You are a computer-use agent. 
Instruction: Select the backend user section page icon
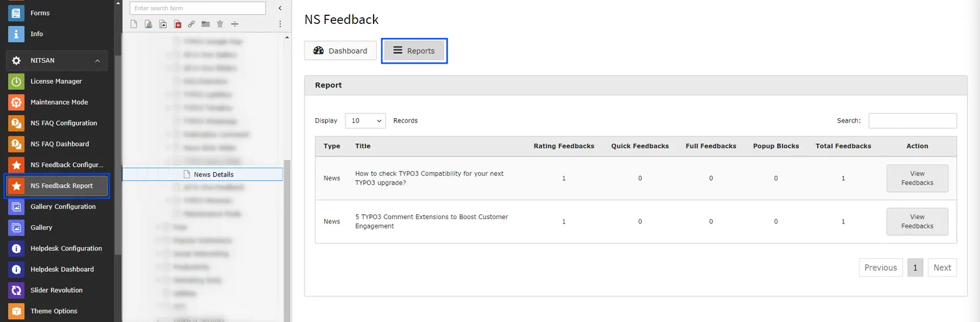coord(148,24)
